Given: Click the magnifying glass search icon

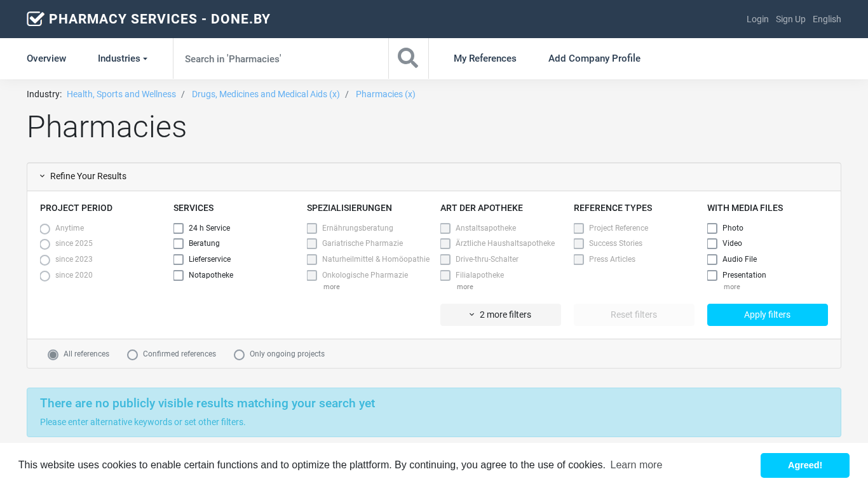Looking at the screenshot, I should point(408,58).
